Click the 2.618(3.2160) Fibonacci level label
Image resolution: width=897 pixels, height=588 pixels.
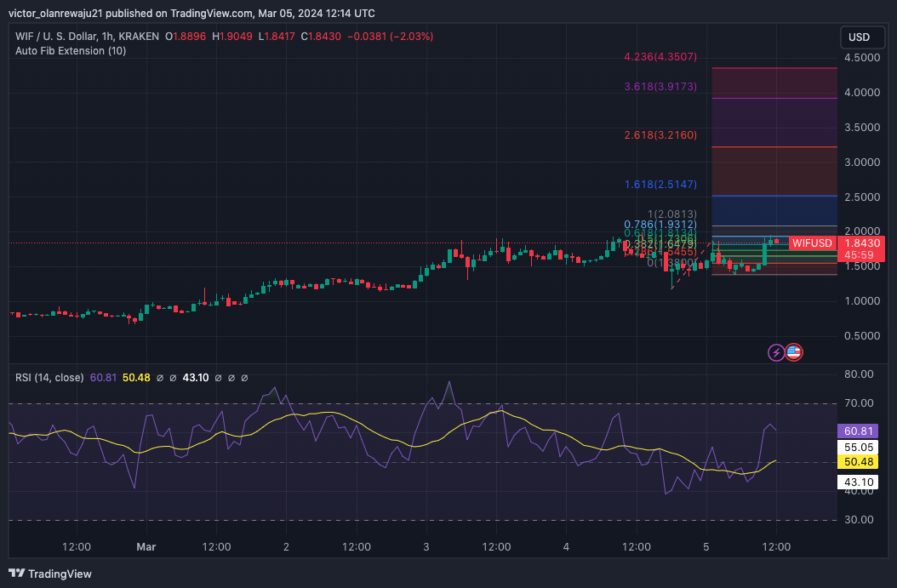(x=660, y=135)
